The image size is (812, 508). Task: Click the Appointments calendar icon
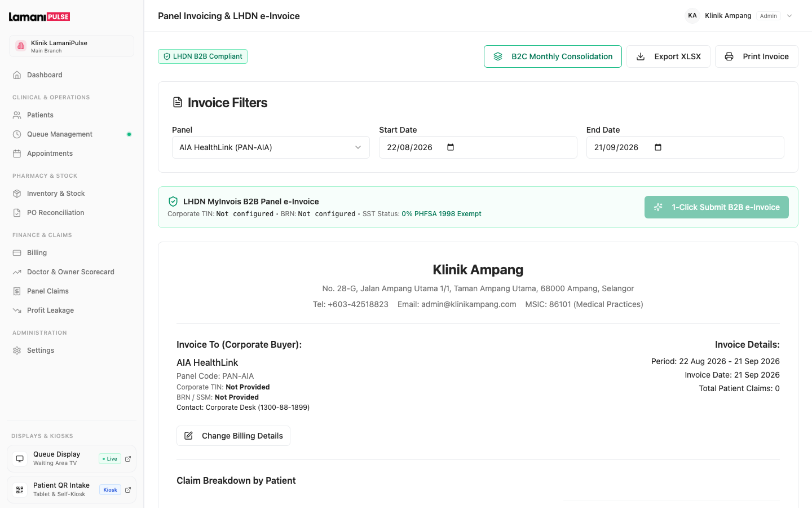click(x=17, y=154)
